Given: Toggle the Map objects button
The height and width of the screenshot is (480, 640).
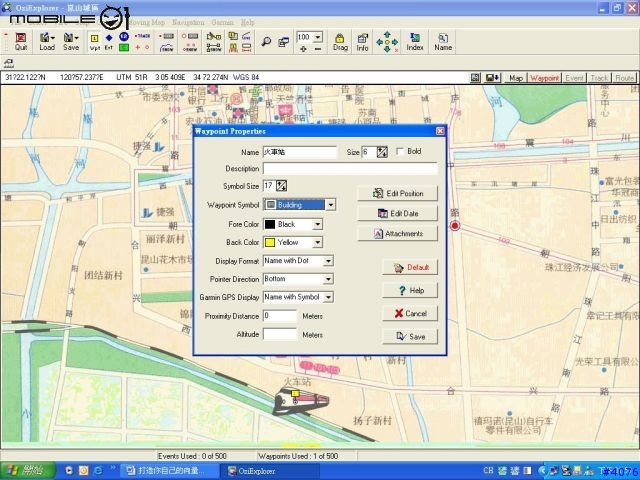Looking at the screenshot, I should tap(516, 78).
